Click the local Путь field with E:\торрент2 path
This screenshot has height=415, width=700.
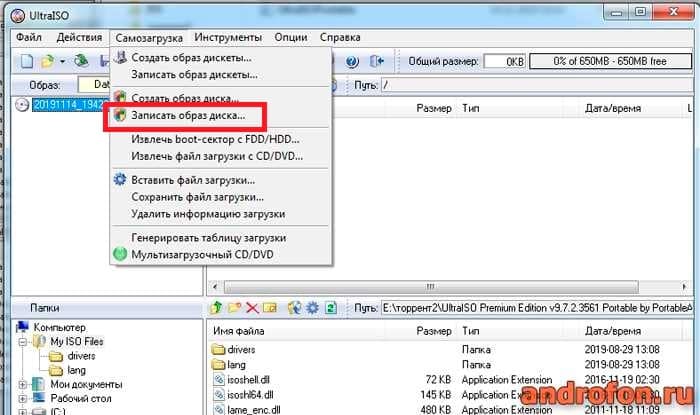tap(537, 308)
